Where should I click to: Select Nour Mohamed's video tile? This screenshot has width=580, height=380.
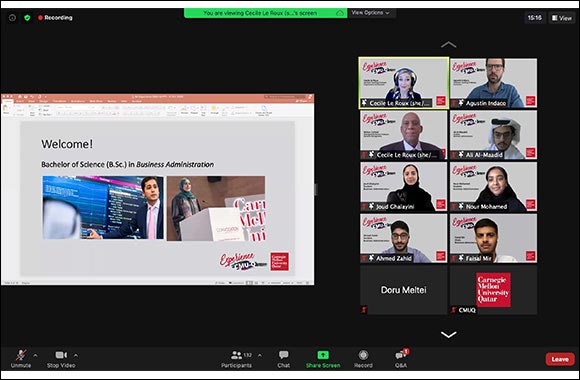pyautogui.click(x=493, y=186)
